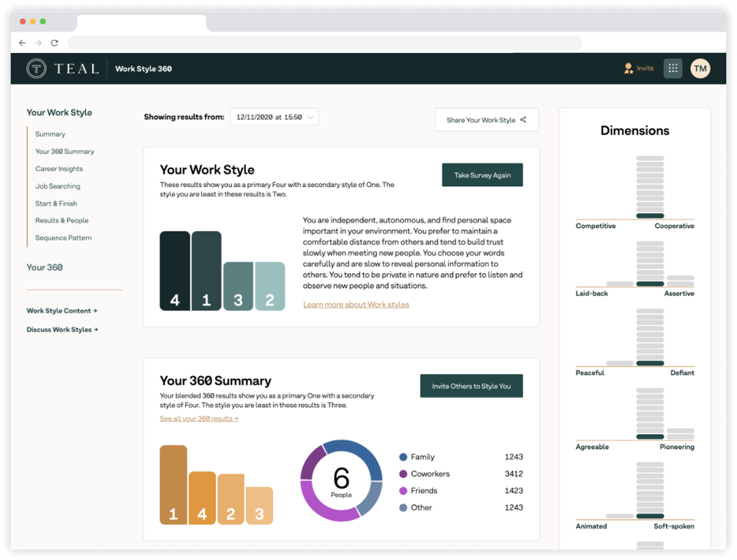Image resolution: width=737 pixels, height=560 pixels.
Task: Click Take Survey Again button
Action: (x=482, y=175)
